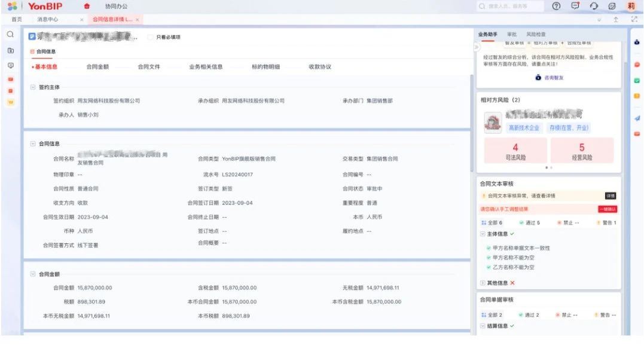Click the 咨询智友 link
The height and width of the screenshot is (351, 644).
click(x=548, y=78)
